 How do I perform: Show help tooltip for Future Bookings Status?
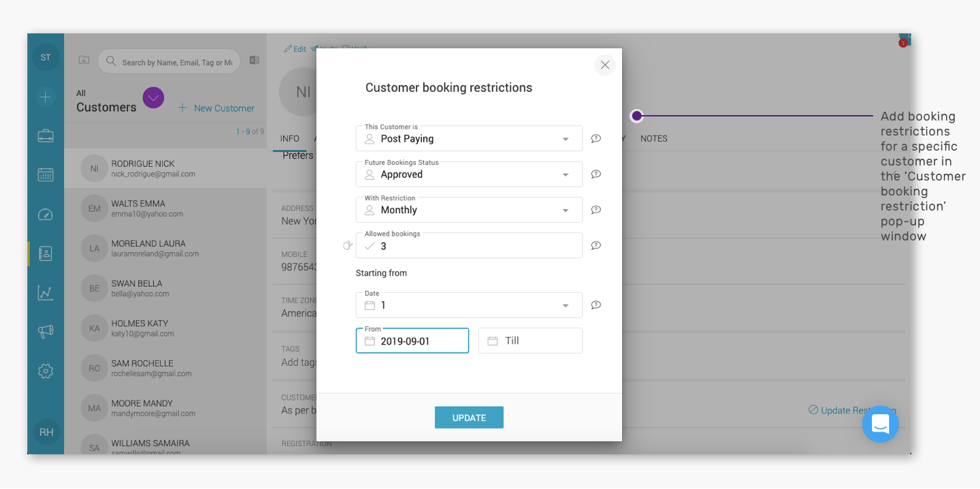pyautogui.click(x=596, y=174)
